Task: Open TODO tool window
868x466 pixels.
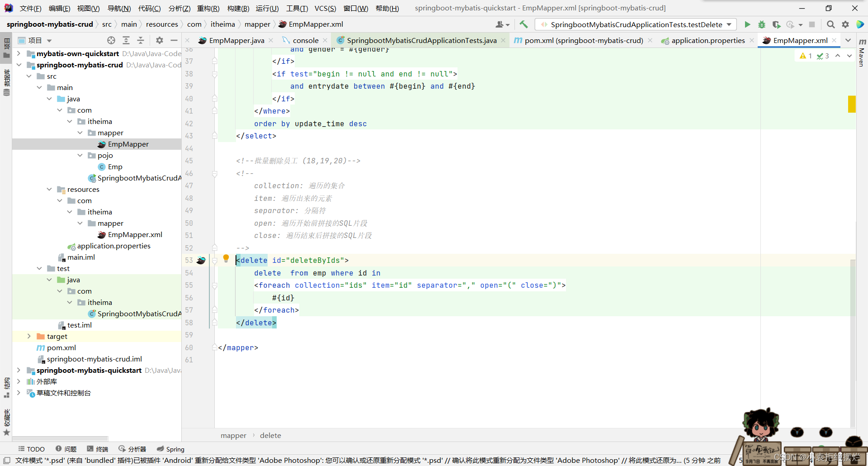Action: point(32,449)
